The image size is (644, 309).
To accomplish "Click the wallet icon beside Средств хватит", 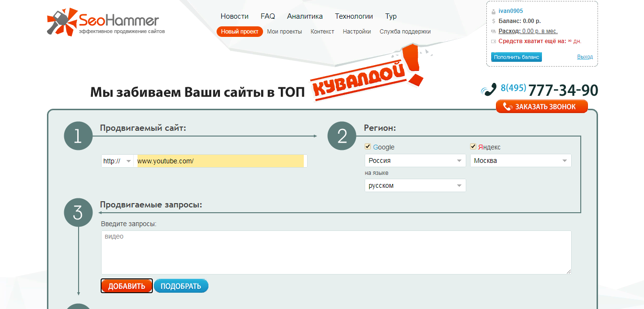I will (x=494, y=41).
